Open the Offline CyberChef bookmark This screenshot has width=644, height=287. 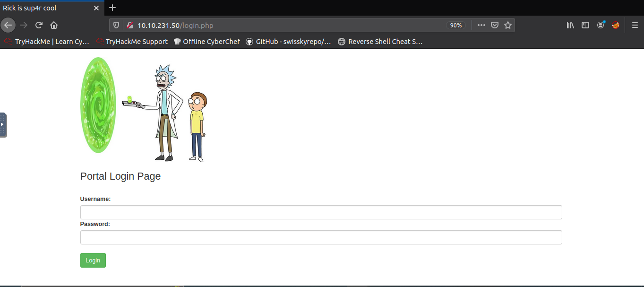206,42
